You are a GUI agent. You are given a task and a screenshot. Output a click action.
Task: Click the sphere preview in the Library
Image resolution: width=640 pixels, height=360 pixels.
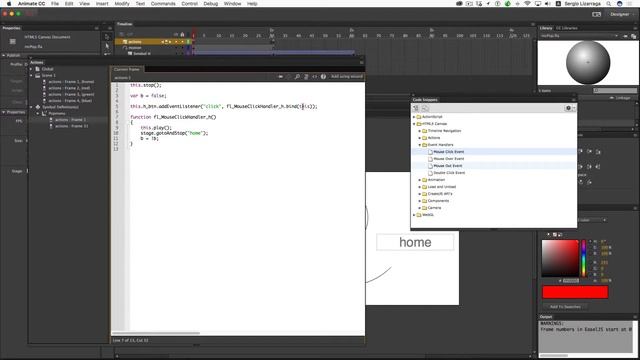click(588, 62)
